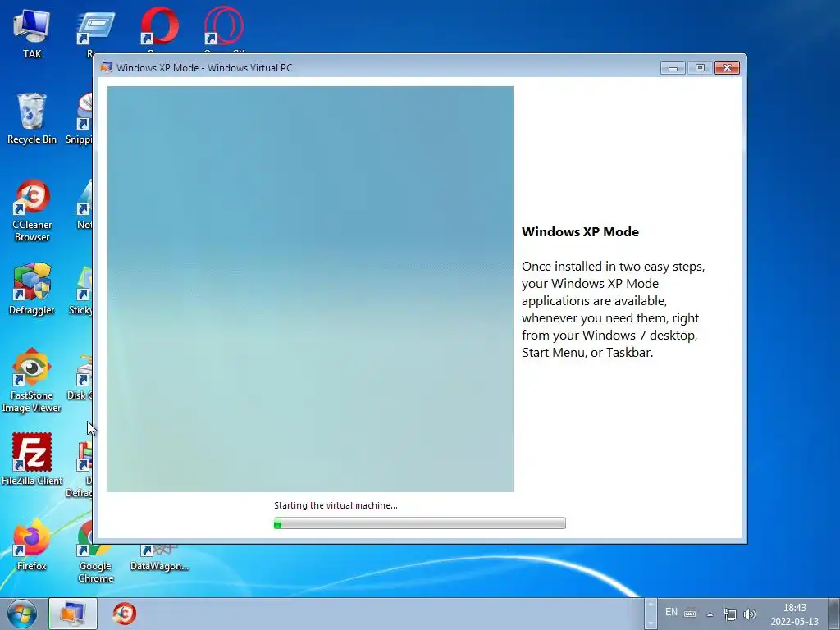
Task: Open the Sticky Notes desktop shortcut
Action: tap(80, 288)
